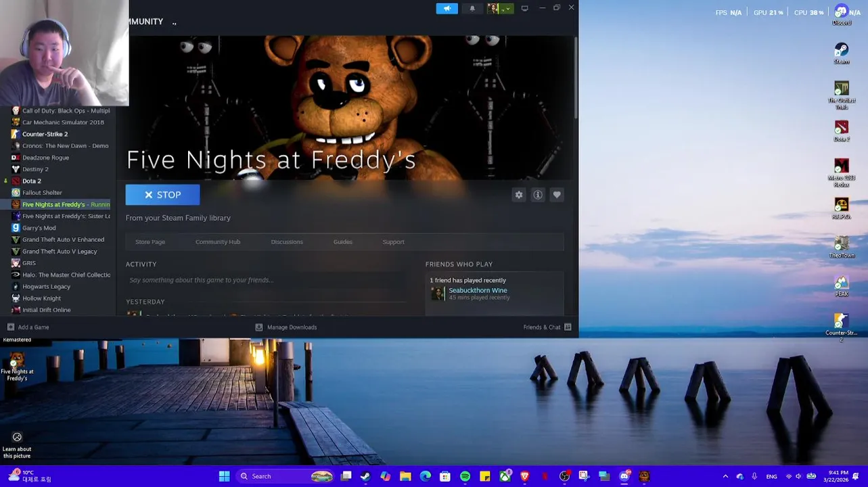This screenshot has height=487, width=868.
Task: Open Dota 2 desktop shortcut
Action: [842, 131]
